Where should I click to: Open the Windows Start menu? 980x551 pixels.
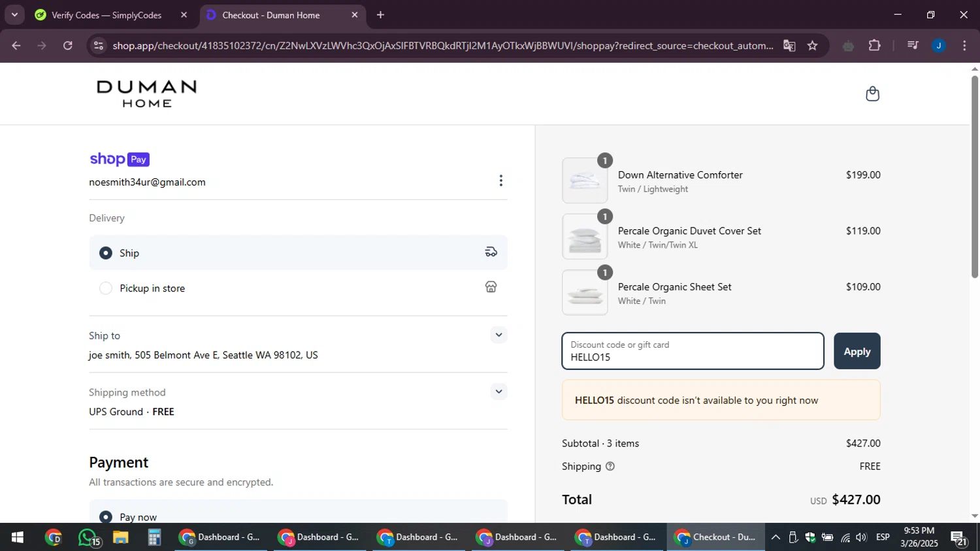[18, 537]
